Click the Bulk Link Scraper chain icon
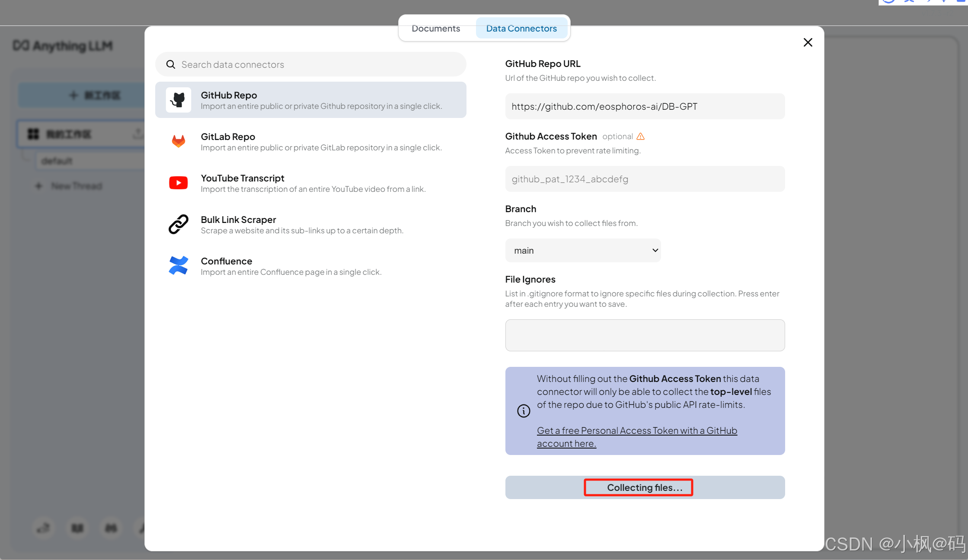 point(178,224)
